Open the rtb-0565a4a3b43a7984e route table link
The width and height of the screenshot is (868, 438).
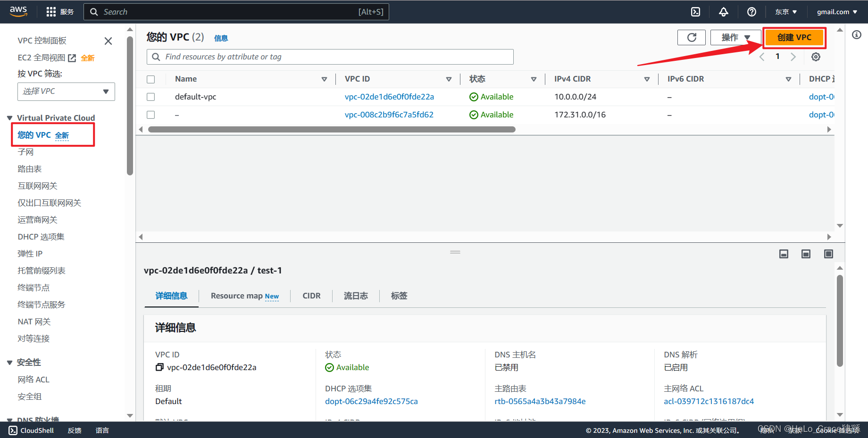click(x=540, y=401)
